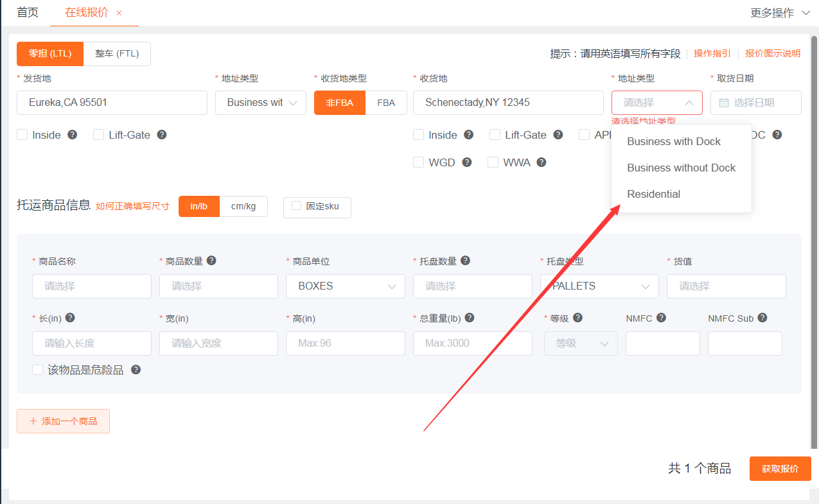This screenshot has width=819, height=504.
Task: Click help icon beside NMFC Sub label
Action: 762,318
